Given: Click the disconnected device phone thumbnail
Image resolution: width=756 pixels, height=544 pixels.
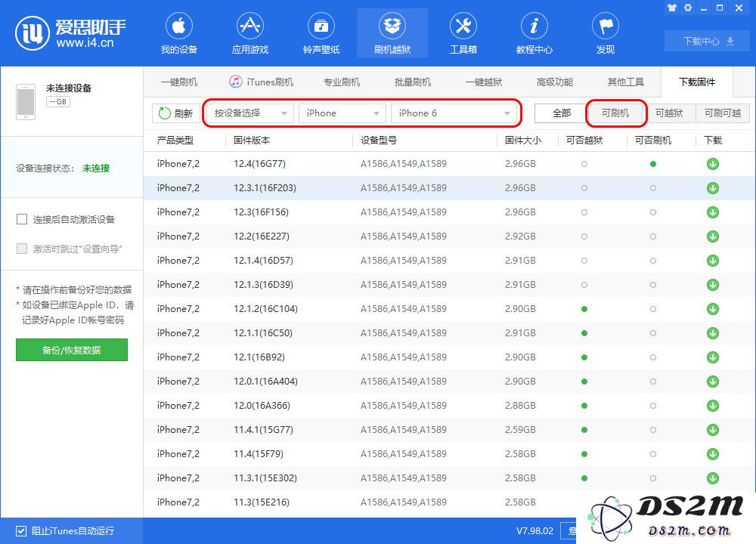Looking at the screenshot, I should 26,102.
